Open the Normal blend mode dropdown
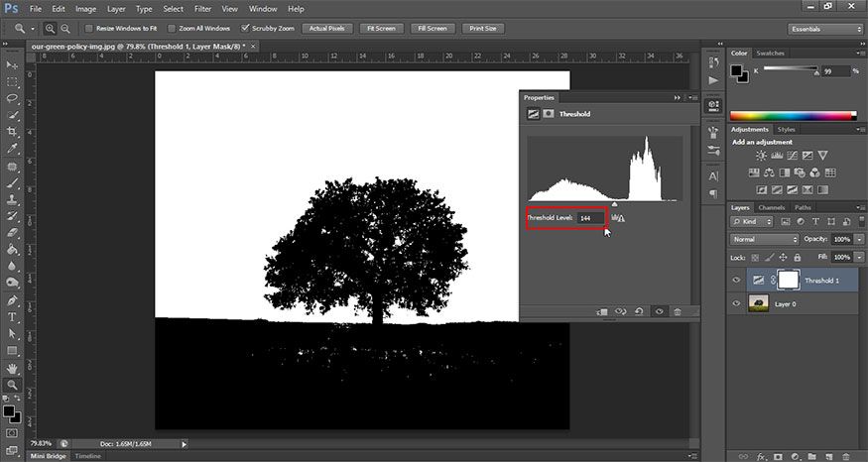Image resolution: width=868 pixels, height=462 pixels. point(765,240)
